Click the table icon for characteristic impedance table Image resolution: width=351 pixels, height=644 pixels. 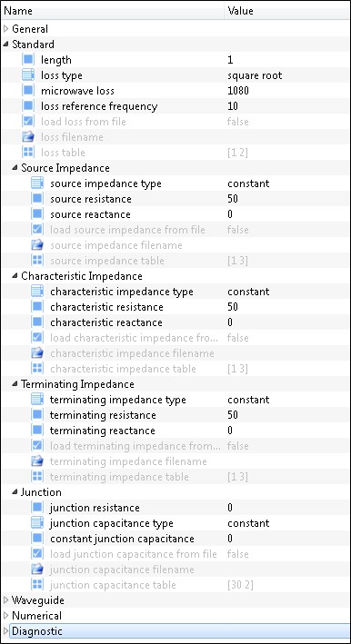point(37,369)
